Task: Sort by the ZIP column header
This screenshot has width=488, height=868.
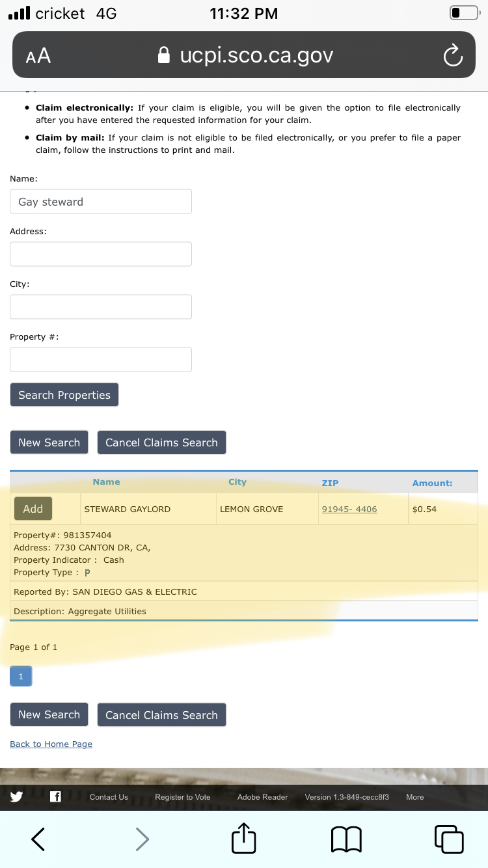Action: pyautogui.click(x=330, y=483)
